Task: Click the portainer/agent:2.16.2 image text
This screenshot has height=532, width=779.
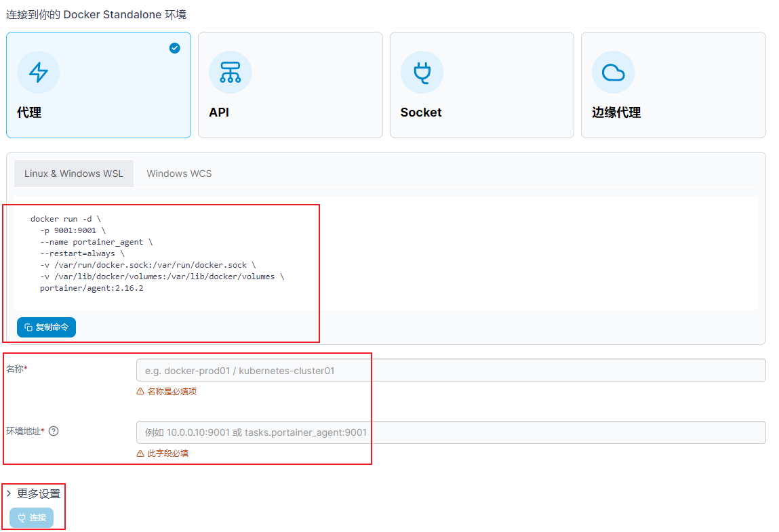Action: (92, 288)
